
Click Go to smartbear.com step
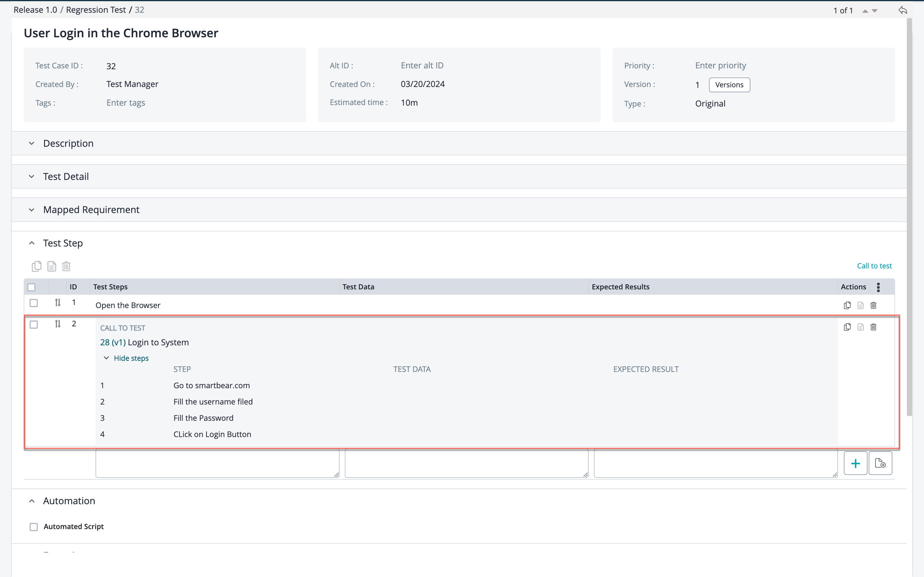click(212, 386)
